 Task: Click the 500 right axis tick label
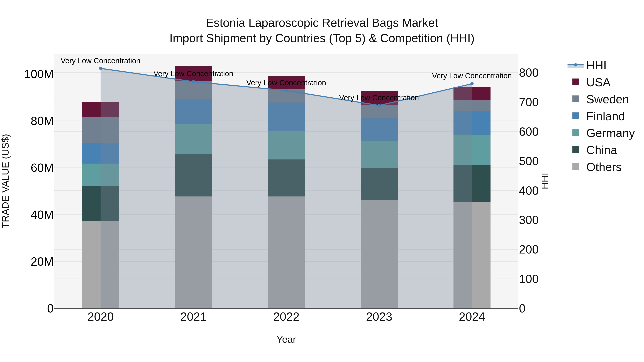[529, 161]
